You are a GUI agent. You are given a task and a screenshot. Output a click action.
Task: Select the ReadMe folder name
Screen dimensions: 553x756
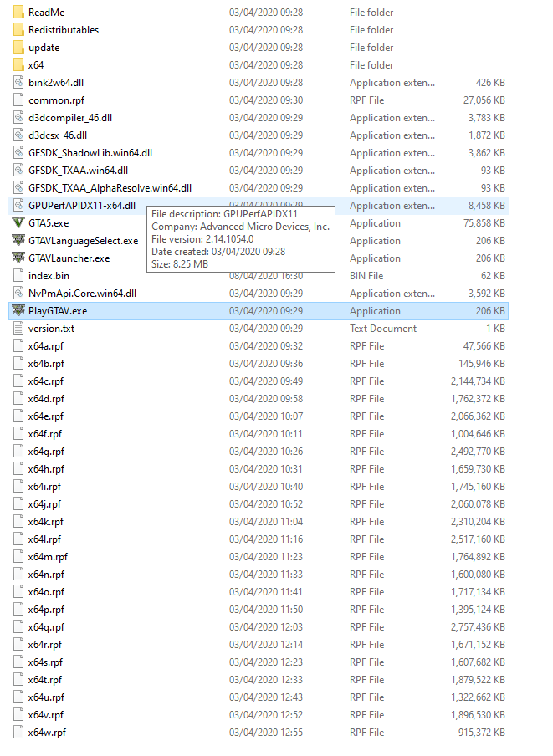[x=46, y=13]
